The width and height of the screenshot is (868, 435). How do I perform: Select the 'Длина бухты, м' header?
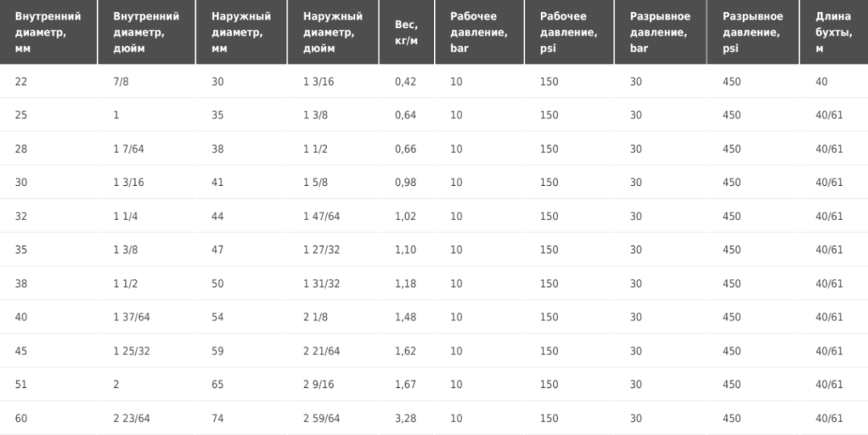point(834,32)
